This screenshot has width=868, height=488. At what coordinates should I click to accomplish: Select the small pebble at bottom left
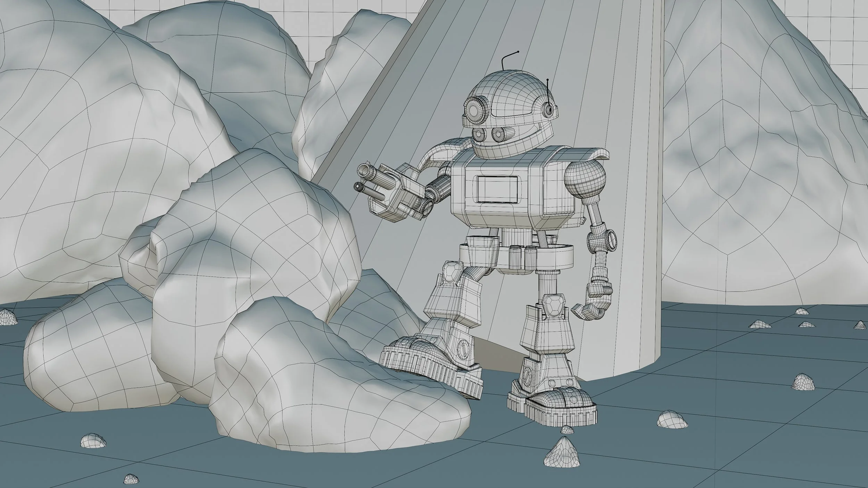click(93, 440)
